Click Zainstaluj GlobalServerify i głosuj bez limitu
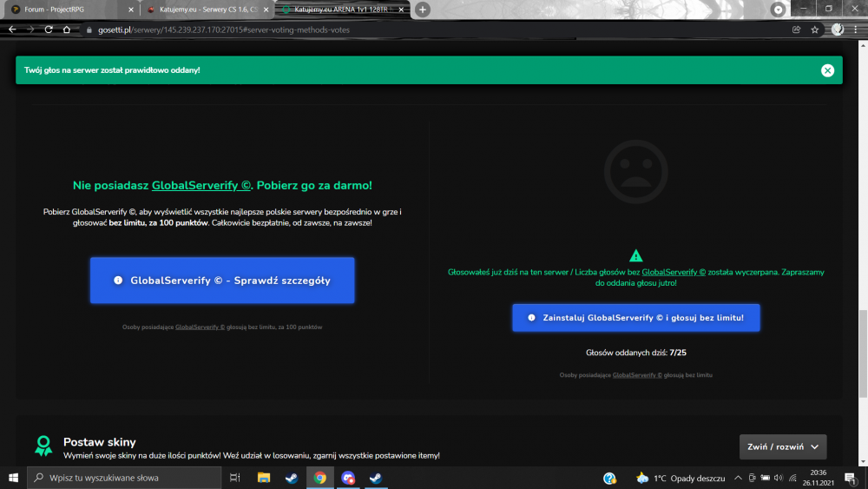The image size is (868, 489). coord(636,318)
